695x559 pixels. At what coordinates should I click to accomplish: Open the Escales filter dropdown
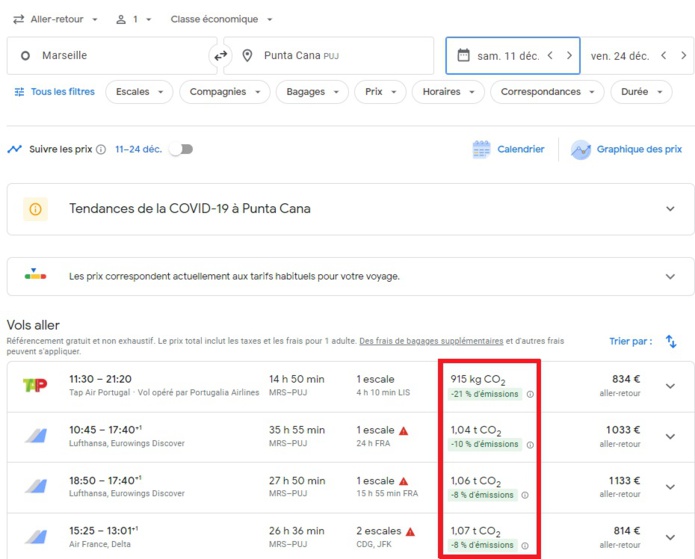point(139,92)
